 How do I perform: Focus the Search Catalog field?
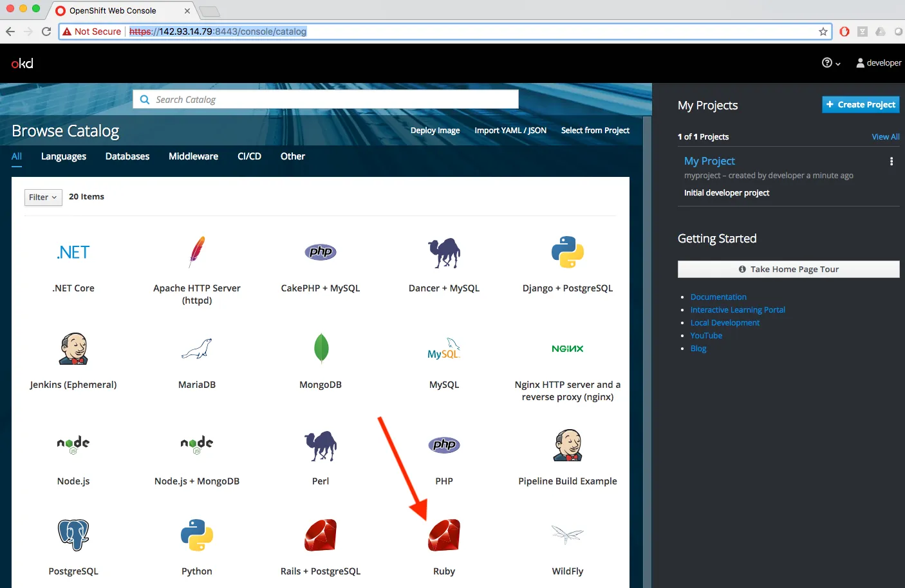click(x=326, y=99)
